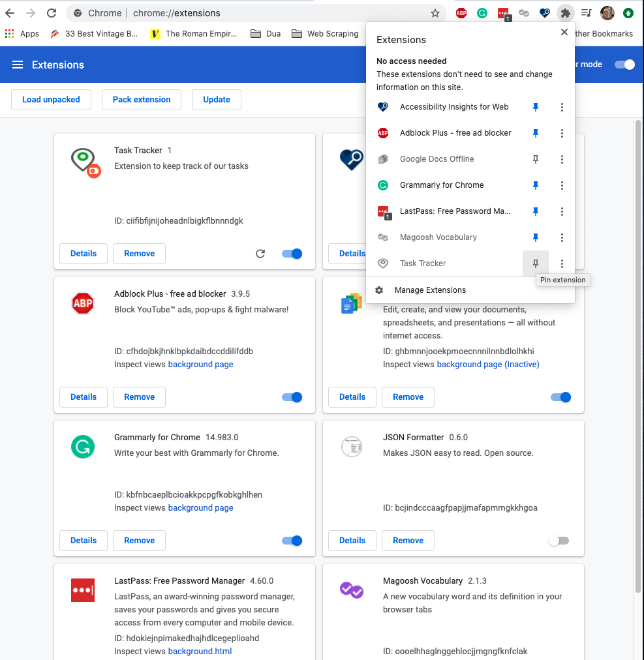Click the green Chrome update icon

click(x=628, y=13)
